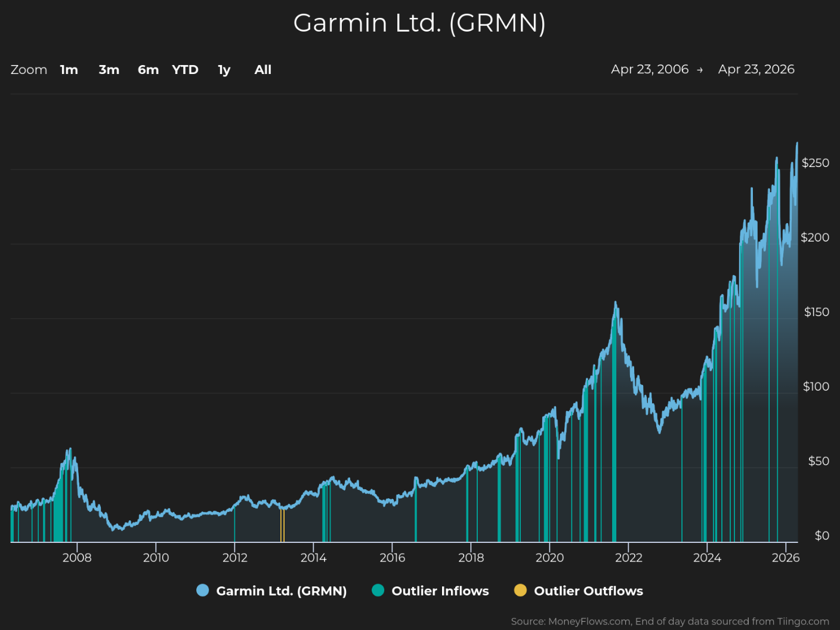Image resolution: width=840 pixels, height=630 pixels.
Task: Show All available chart history
Action: pos(263,70)
